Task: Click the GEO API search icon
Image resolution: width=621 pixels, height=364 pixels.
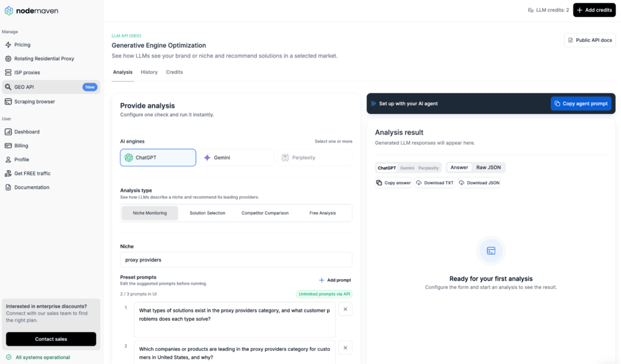Action: (x=8, y=87)
